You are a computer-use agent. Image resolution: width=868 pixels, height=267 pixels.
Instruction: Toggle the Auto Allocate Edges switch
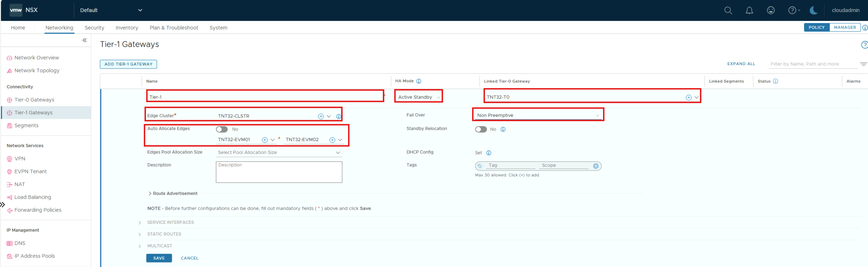[x=222, y=129]
